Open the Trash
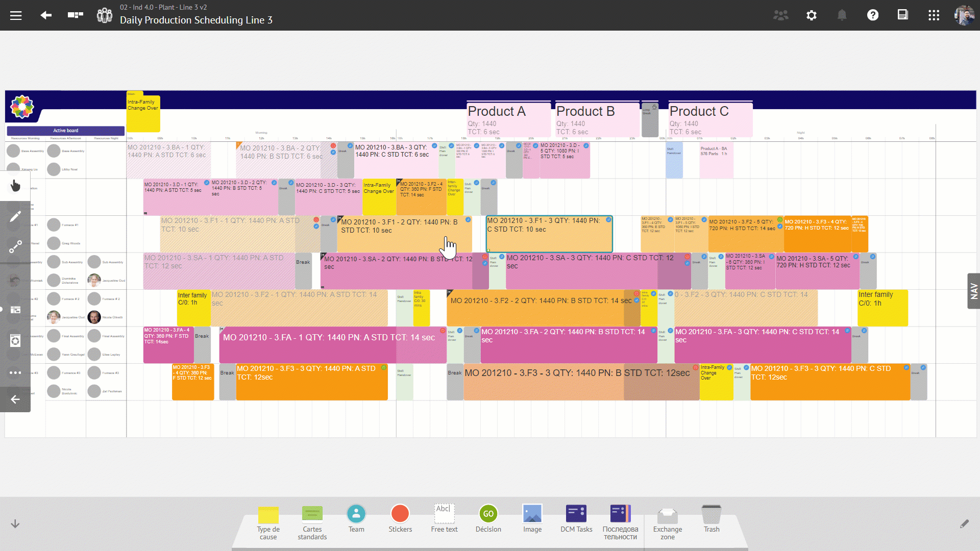 (x=712, y=516)
